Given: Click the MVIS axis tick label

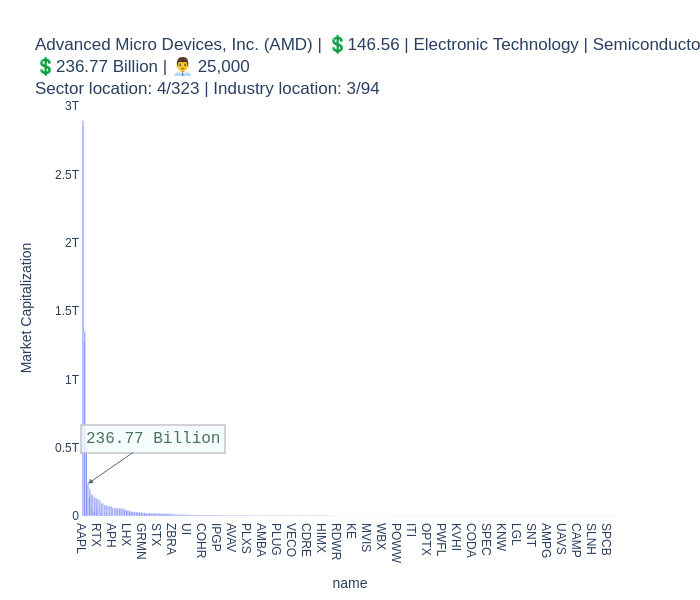Looking at the screenshot, I should tap(366, 538).
